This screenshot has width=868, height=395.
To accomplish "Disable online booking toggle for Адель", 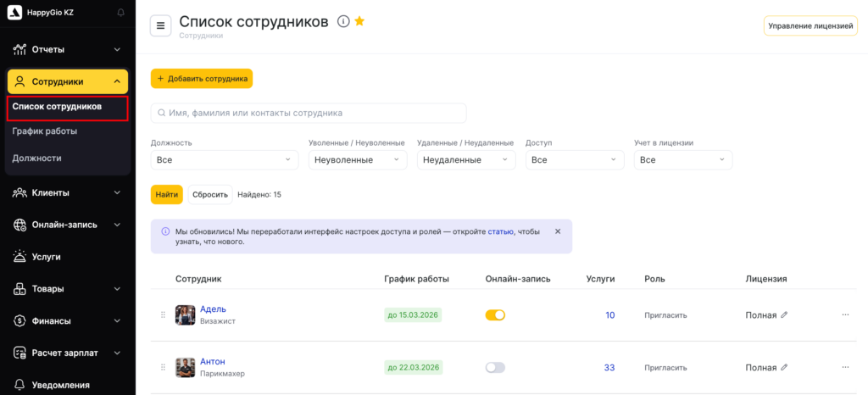I will coord(495,315).
